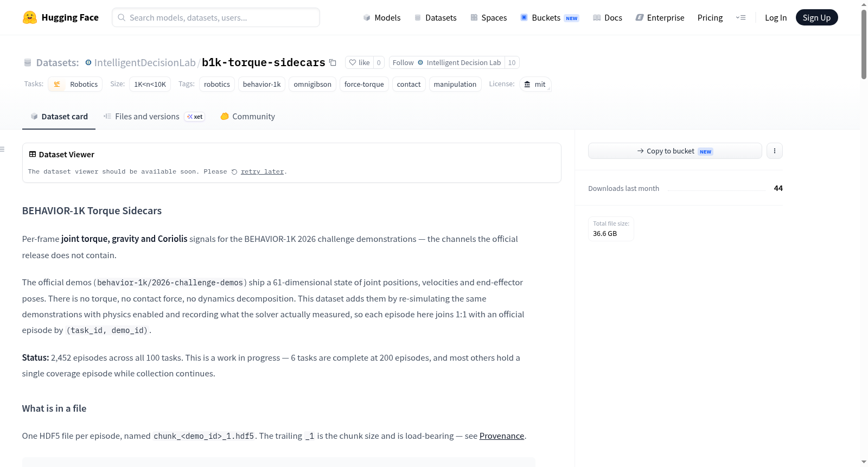Select the behavior-1k tag
The height and width of the screenshot is (467, 868).
[261, 84]
